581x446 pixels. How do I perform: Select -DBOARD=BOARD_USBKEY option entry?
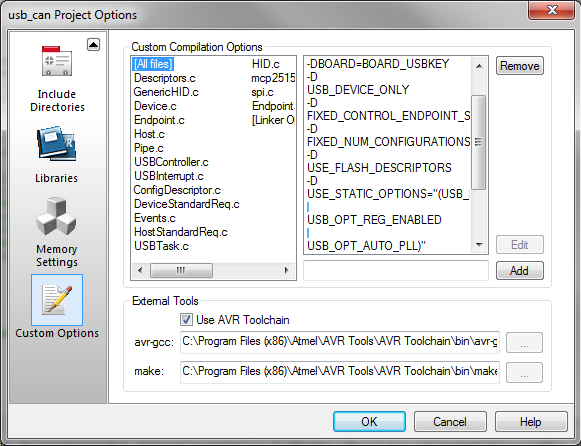(x=378, y=64)
